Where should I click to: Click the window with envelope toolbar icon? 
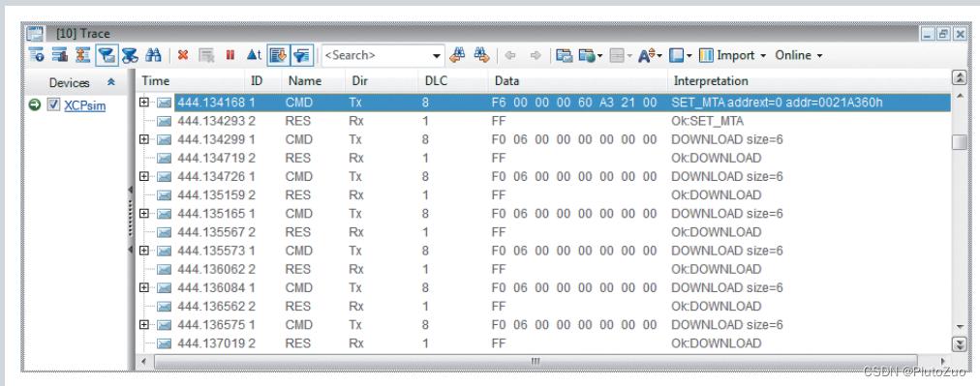[565, 55]
